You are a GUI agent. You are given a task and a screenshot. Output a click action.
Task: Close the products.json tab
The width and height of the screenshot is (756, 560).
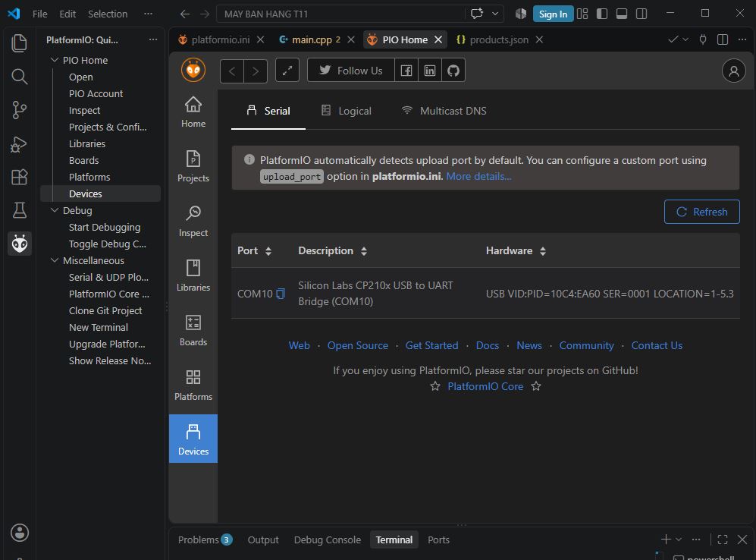(539, 39)
